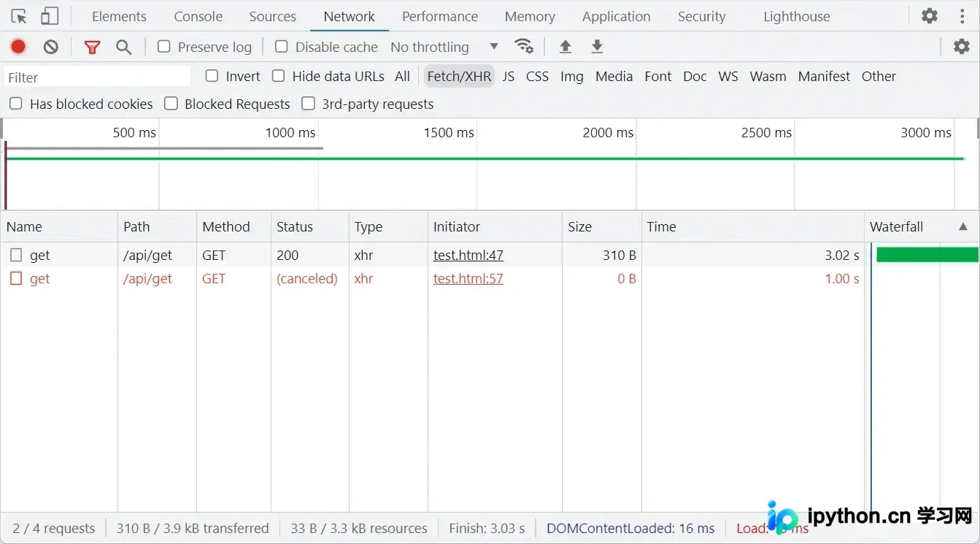Enable Hide data URLs checkbox
This screenshot has width=980, height=544.
pos(278,76)
